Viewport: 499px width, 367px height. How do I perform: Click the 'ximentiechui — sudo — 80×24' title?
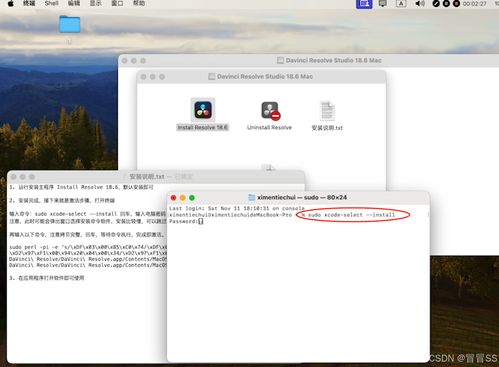click(x=302, y=197)
